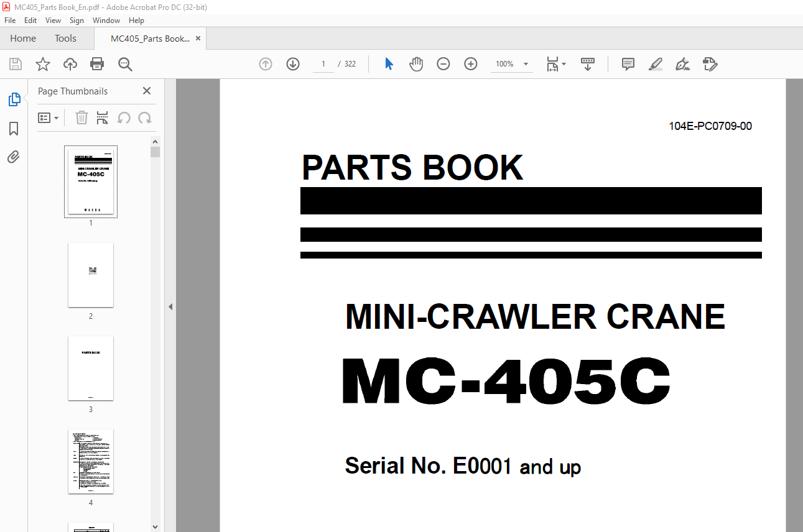This screenshot has width=803, height=532.
Task: Click the total pages 322 label
Action: click(350, 64)
